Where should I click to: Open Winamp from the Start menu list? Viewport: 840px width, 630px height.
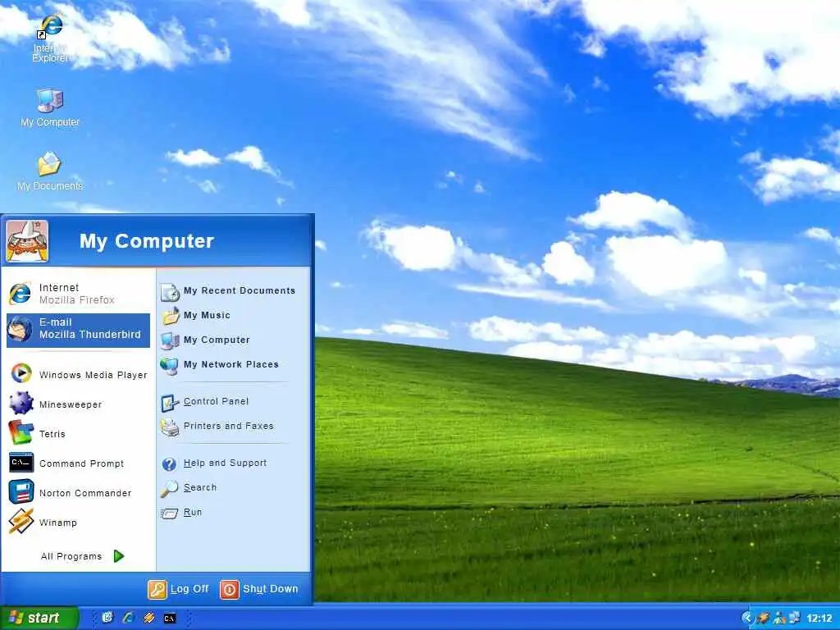[x=78, y=522]
